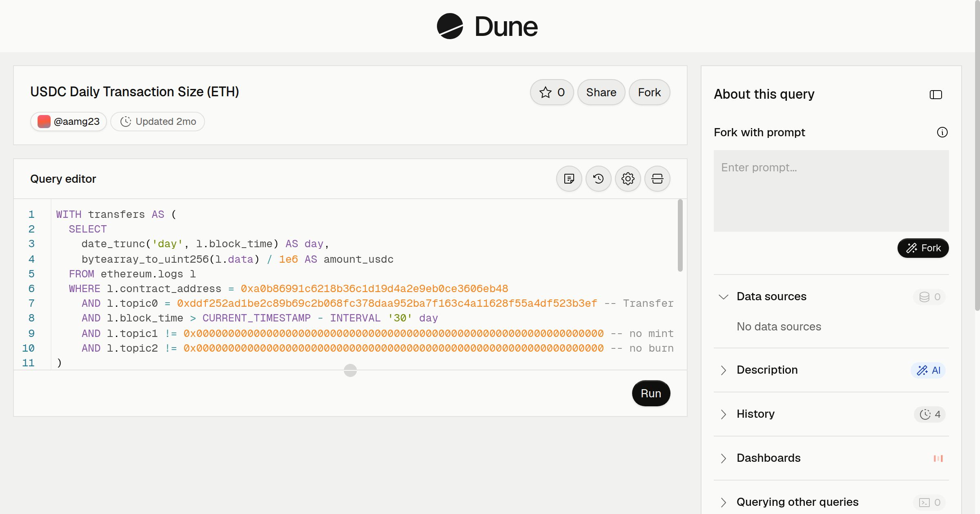Open query version history icon
The image size is (980, 514).
(598, 179)
